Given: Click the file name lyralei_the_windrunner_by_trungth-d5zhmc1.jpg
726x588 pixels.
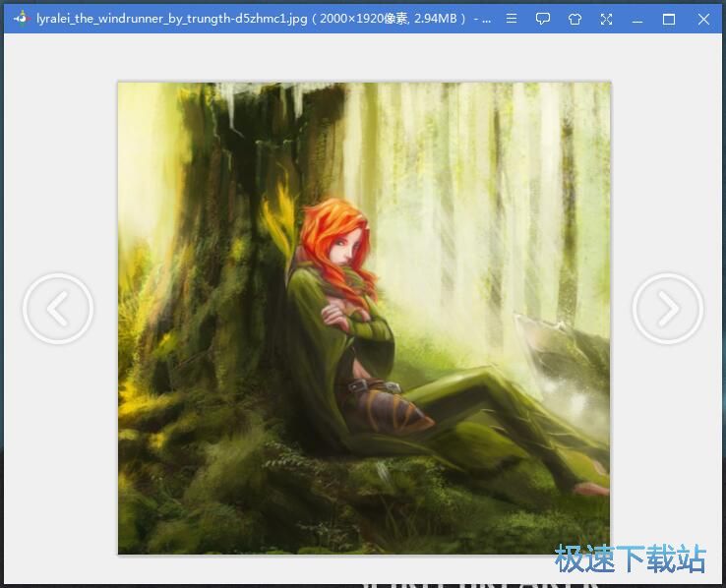Looking at the screenshot, I should coord(171,19).
